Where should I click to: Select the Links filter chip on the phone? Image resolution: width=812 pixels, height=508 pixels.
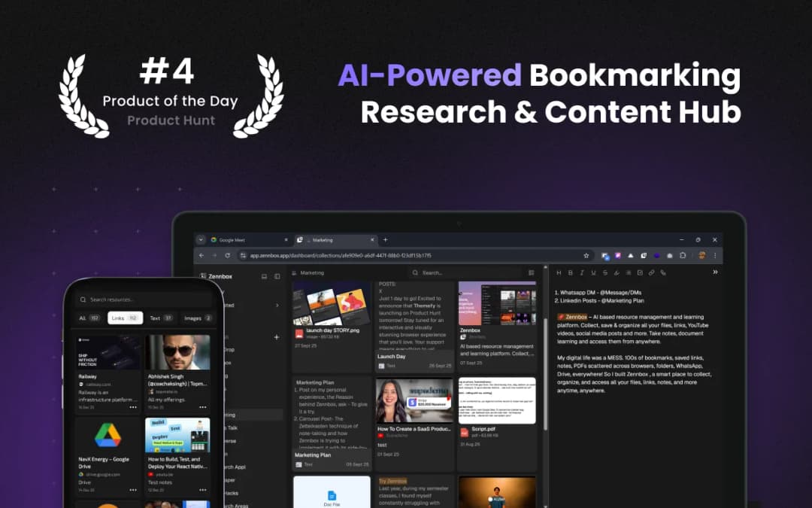tap(125, 318)
